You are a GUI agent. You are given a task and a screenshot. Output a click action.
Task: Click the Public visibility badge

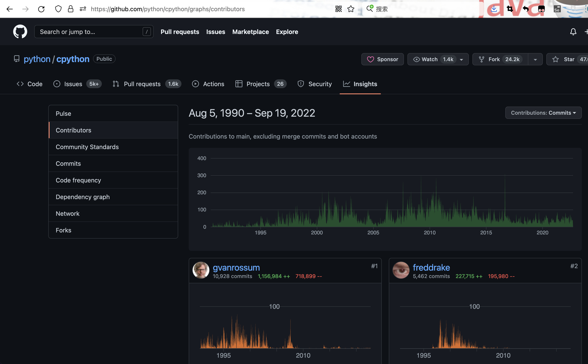104,59
